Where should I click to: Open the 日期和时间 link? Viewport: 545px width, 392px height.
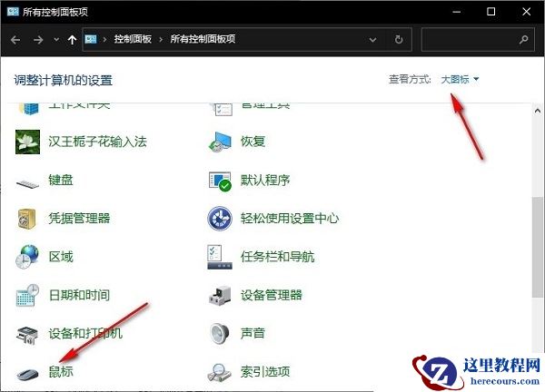tap(79, 295)
